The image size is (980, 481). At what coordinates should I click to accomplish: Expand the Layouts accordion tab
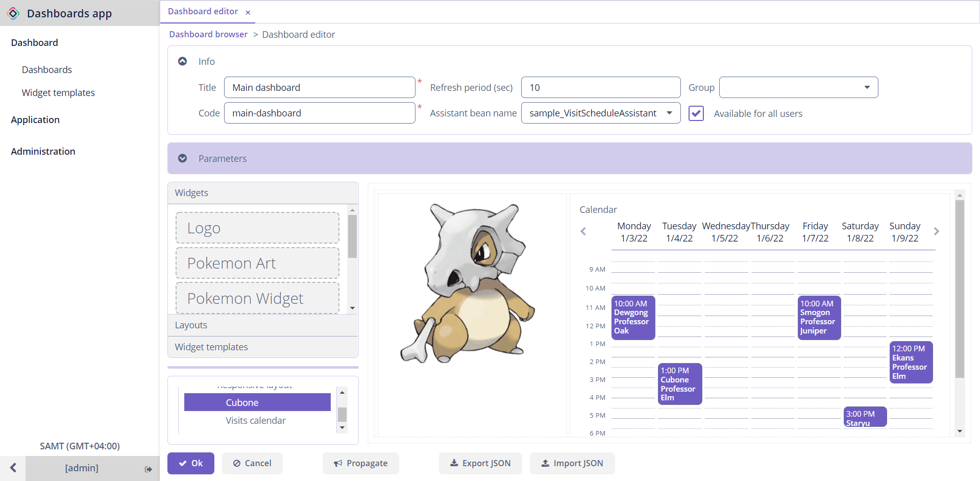263,325
